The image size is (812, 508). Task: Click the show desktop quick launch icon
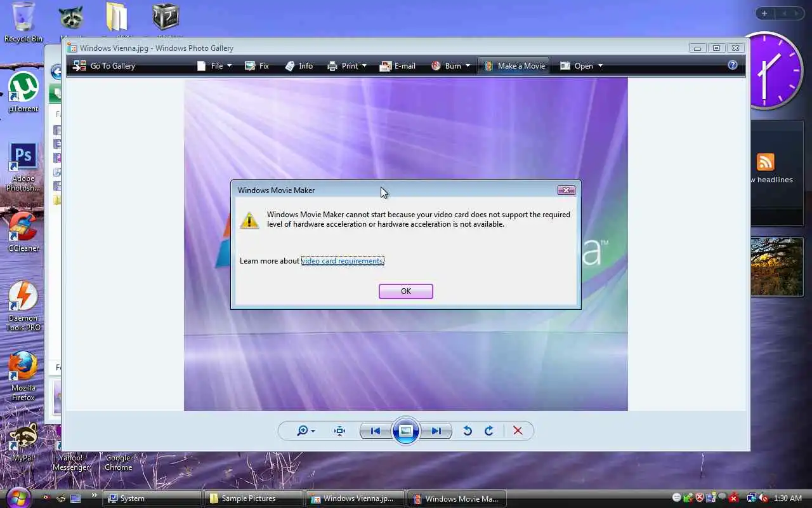tap(75, 498)
